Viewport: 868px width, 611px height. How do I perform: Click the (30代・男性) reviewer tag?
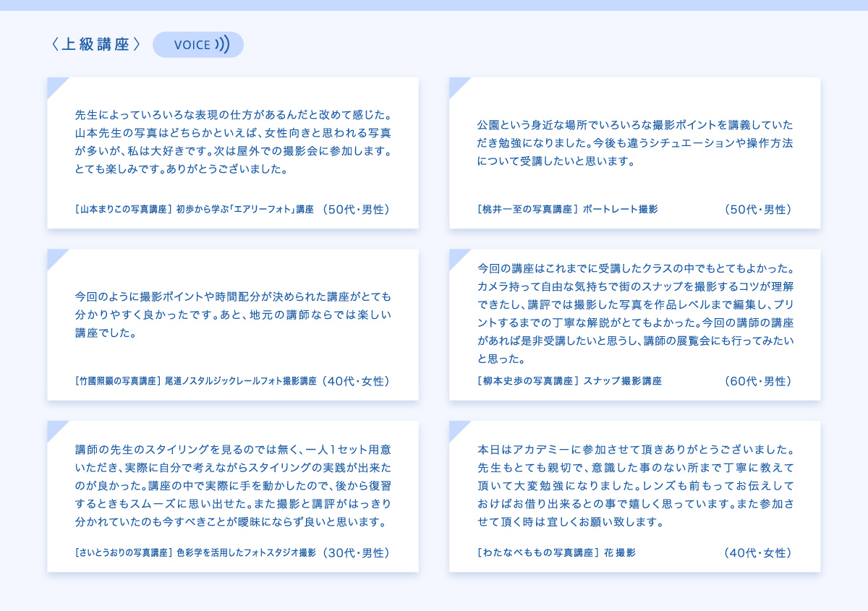click(x=357, y=553)
